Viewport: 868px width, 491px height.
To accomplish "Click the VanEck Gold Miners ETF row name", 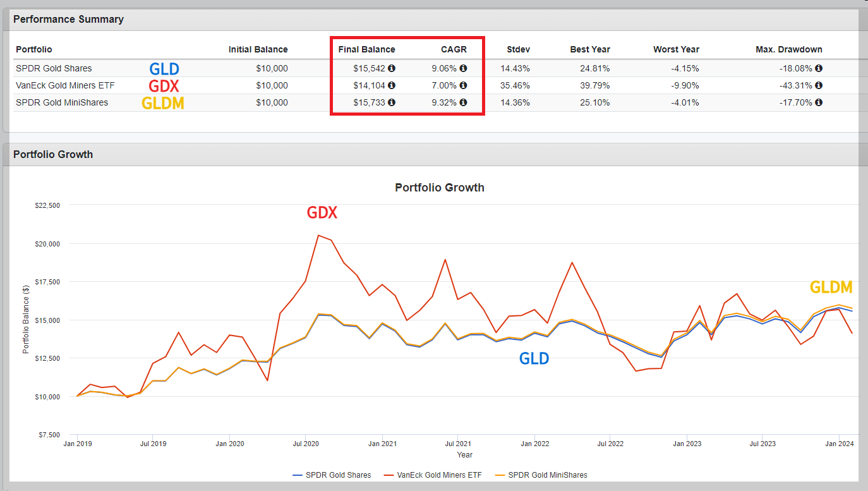I will (x=65, y=85).
